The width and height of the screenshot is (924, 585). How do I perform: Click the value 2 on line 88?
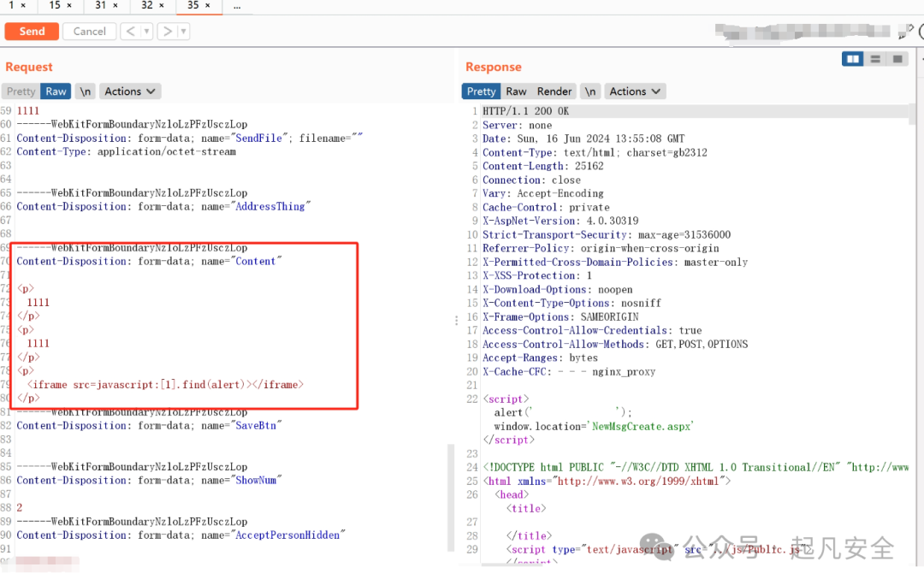pyautogui.click(x=20, y=507)
